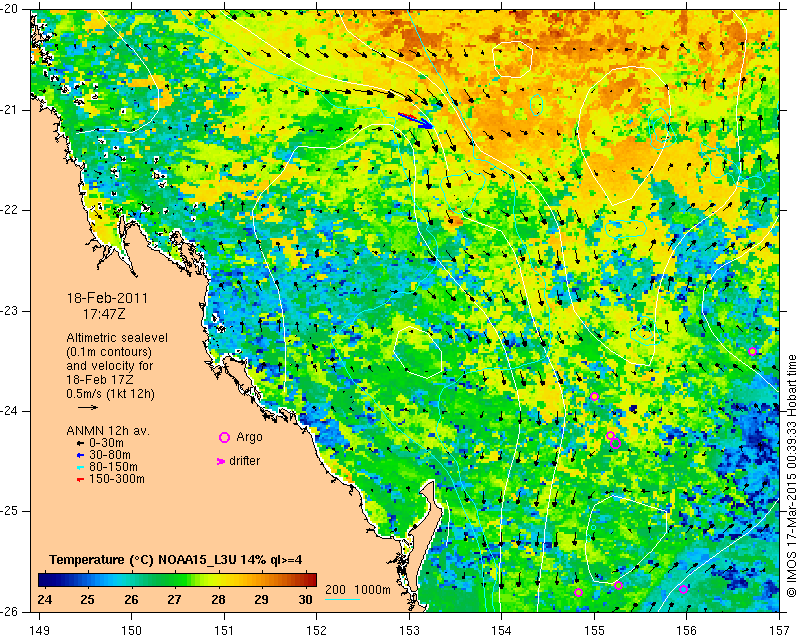Viewport: 800px width, 640px height.
Task: Click the 0.5m/s velocity scale arrow
Action: (x=88, y=407)
